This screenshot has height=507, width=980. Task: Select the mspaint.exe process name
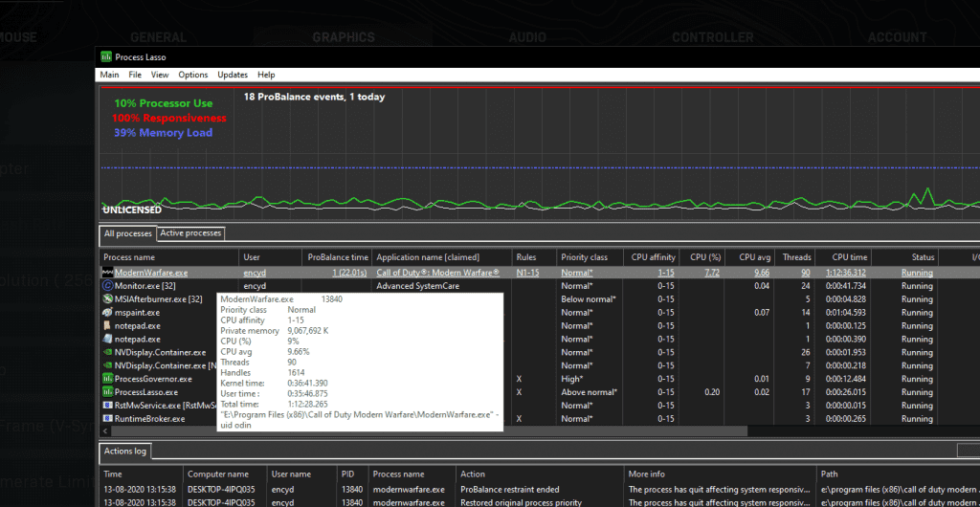coord(137,312)
